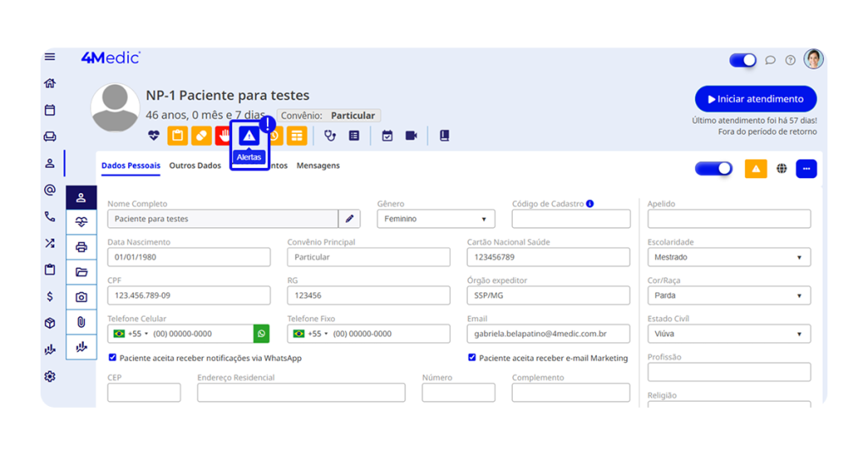This screenshot has width=868, height=456.
Task: Open the Alertas warning triangle icon
Action: 248,136
